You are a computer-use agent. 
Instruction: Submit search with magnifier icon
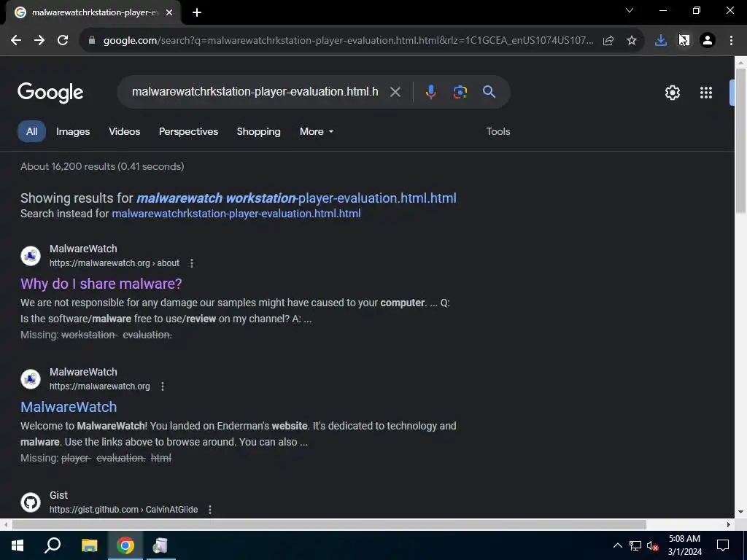click(489, 92)
